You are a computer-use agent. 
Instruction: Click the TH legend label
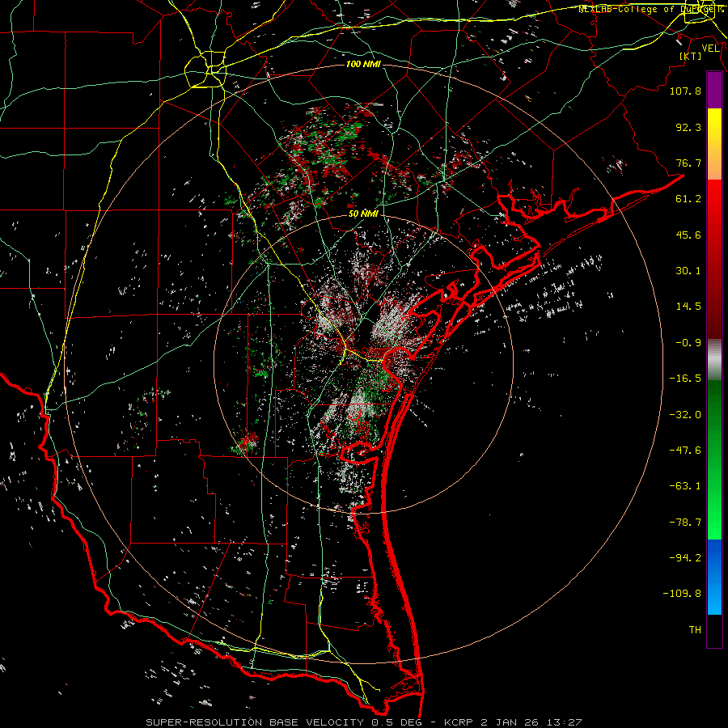(695, 629)
